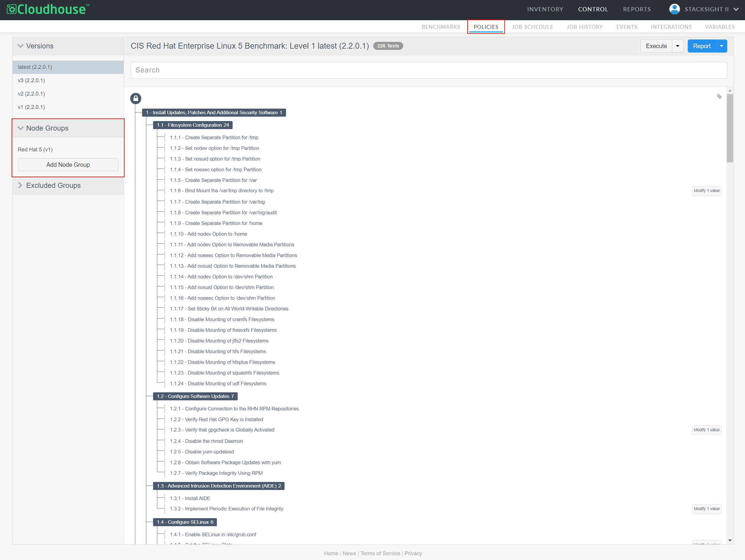Select test 1.1.17 Set Sticky Bit
The height and width of the screenshot is (560, 745).
[229, 309]
